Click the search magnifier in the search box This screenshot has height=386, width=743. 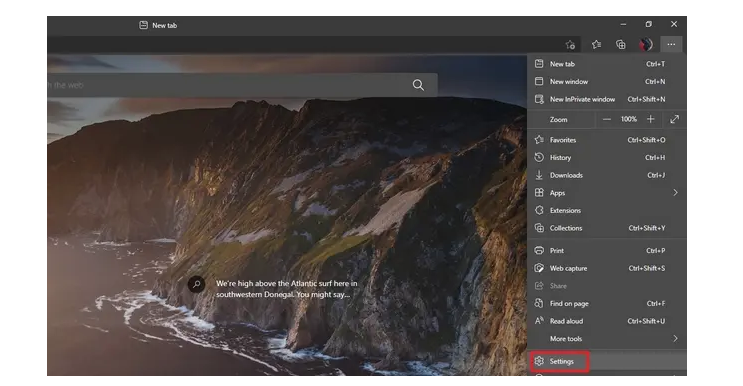coord(418,85)
